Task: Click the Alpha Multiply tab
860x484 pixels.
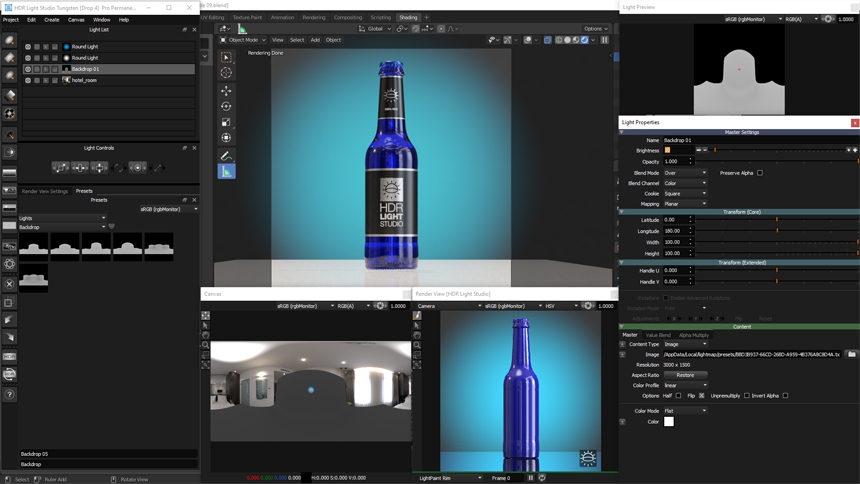Action: (x=694, y=335)
